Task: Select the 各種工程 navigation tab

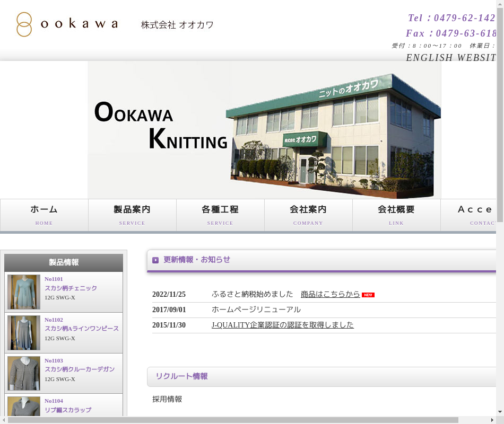Action: click(220, 215)
